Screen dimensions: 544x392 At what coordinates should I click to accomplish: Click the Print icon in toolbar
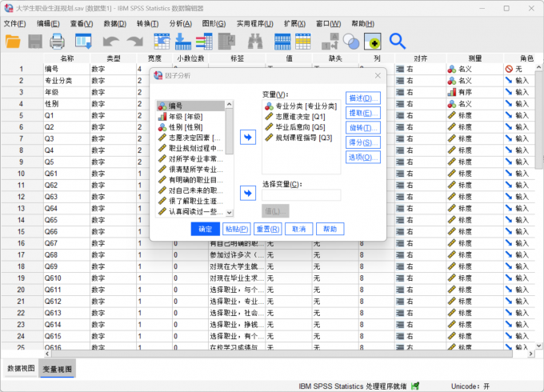click(57, 41)
